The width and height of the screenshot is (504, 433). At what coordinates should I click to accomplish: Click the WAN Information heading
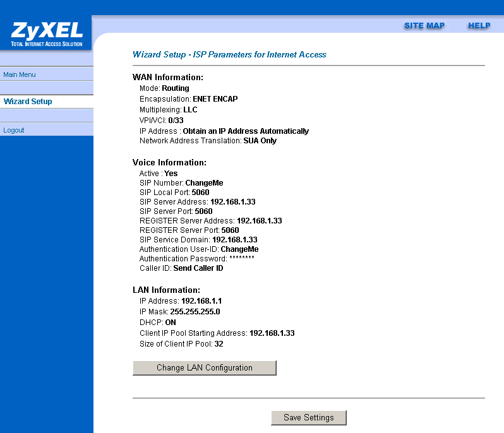(x=168, y=78)
